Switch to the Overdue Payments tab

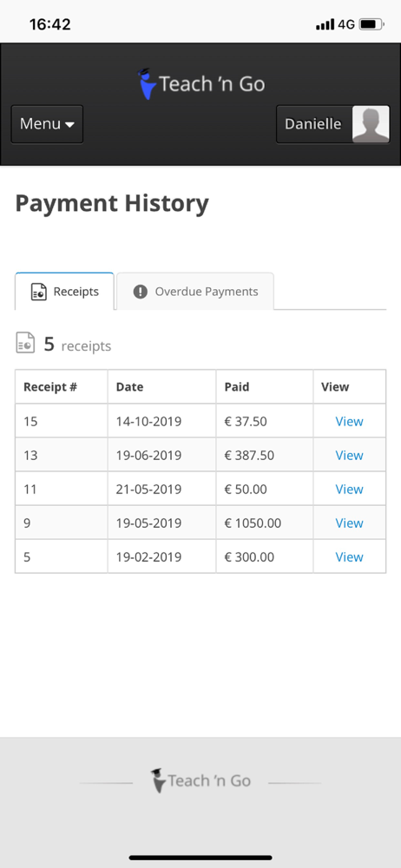tap(195, 291)
